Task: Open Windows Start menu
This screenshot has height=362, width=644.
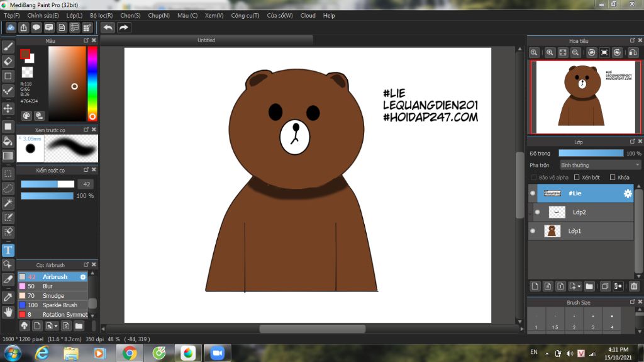Action: click(12, 353)
